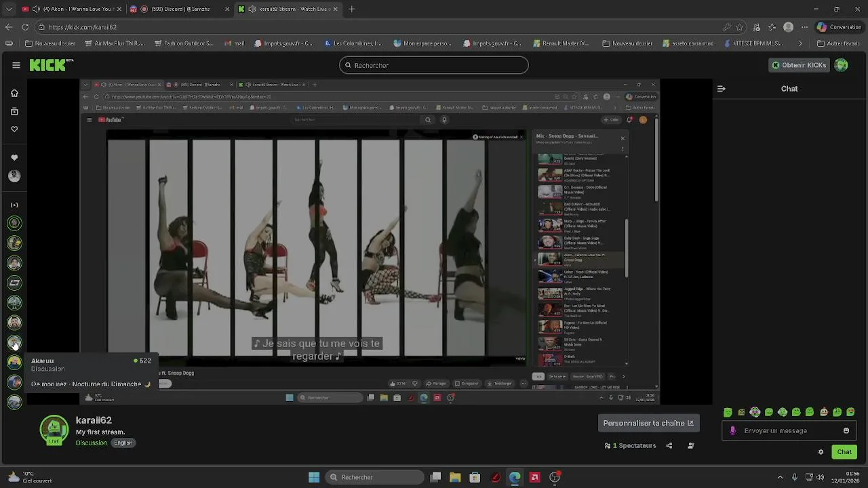Open File Explorer on taskbar

[x=455, y=477]
